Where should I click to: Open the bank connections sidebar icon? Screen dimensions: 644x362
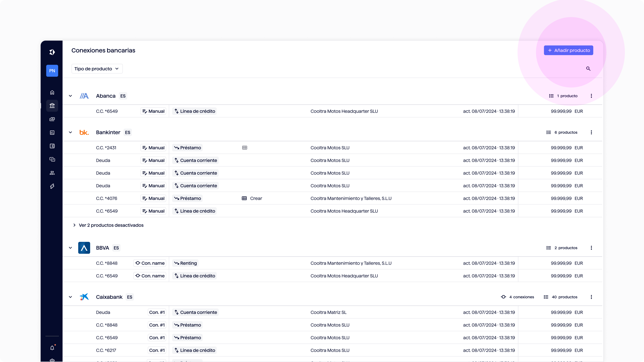click(x=52, y=106)
